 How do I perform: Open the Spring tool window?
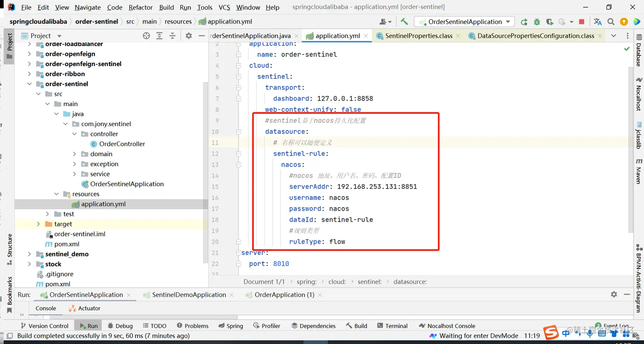[x=230, y=326]
